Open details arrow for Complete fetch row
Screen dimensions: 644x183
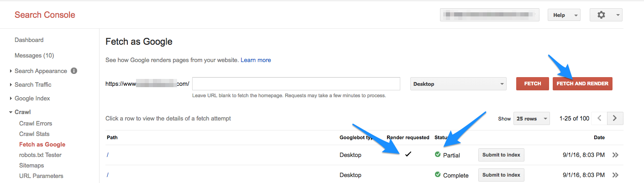(615, 175)
